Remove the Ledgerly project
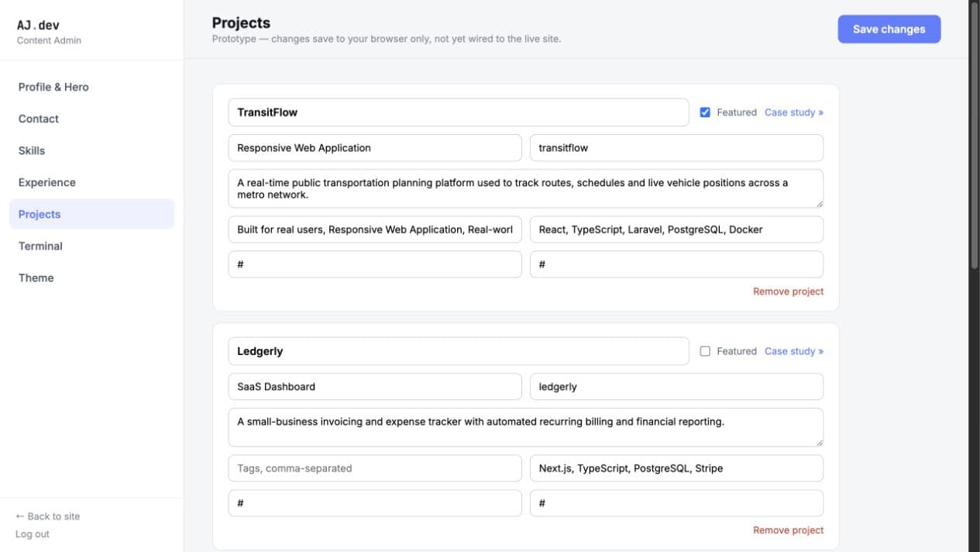 click(788, 530)
